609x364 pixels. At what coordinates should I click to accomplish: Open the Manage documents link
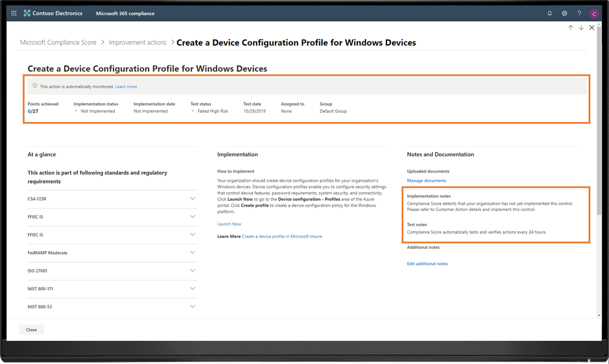[426, 180]
